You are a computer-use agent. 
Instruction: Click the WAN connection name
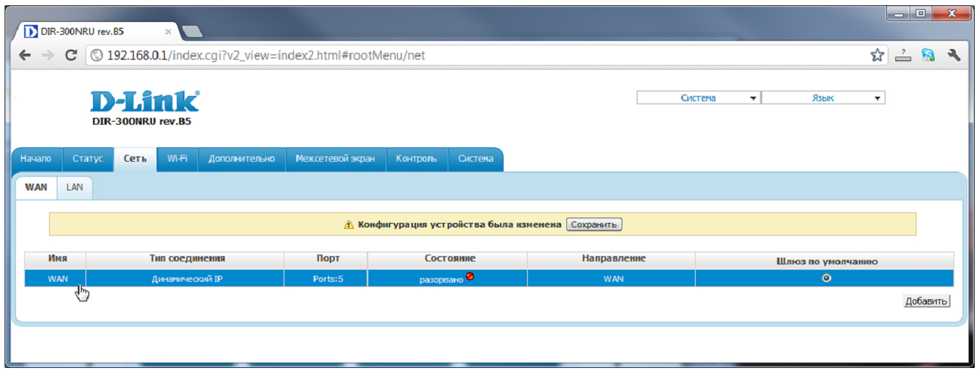(x=57, y=279)
